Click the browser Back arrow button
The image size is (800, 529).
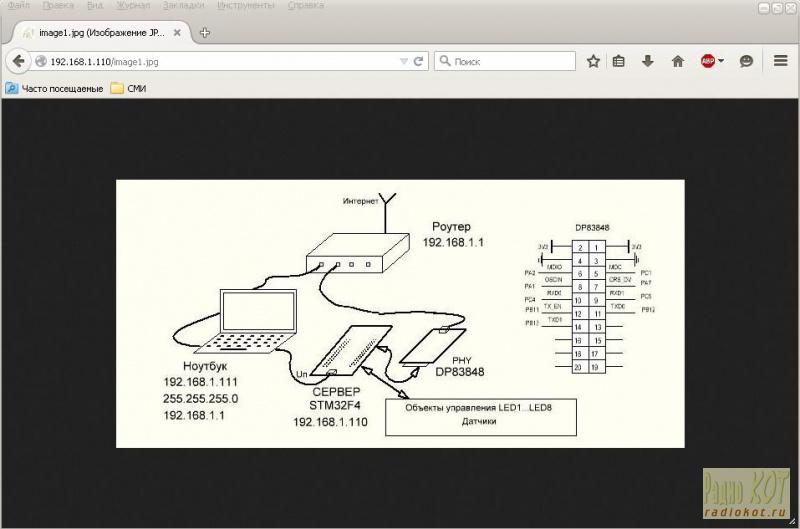[18, 61]
